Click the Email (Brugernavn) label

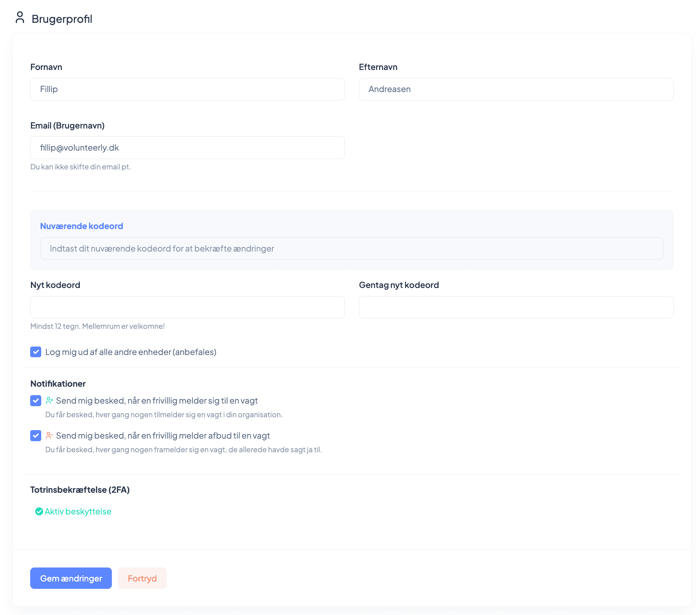[67, 126]
